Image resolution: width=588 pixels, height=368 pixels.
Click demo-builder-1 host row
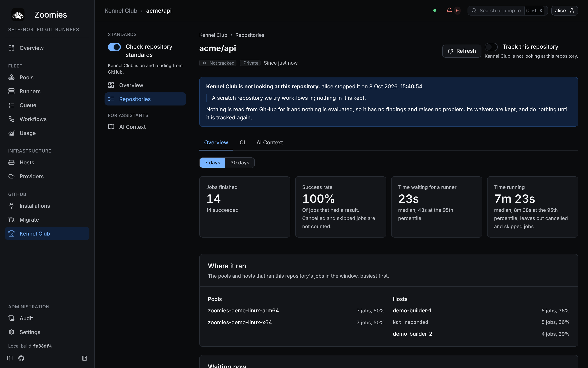(x=481, y=311)
